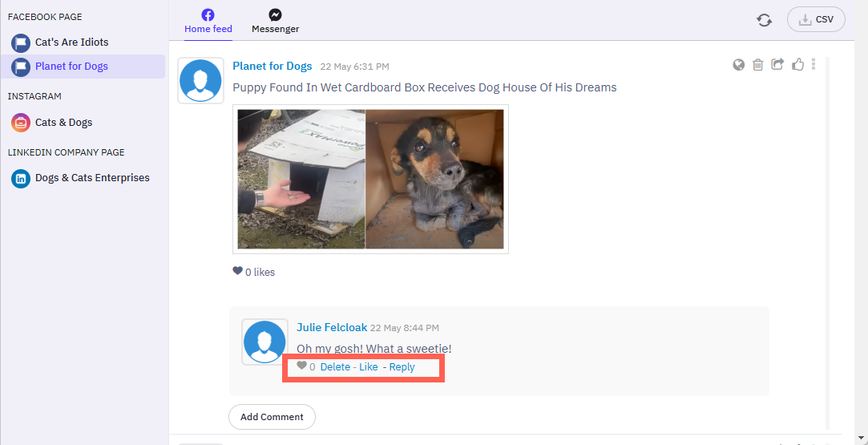Viewport: 868px width, 445px height.
Task: Click the comment's heart count icon
Action: (301, 366)
